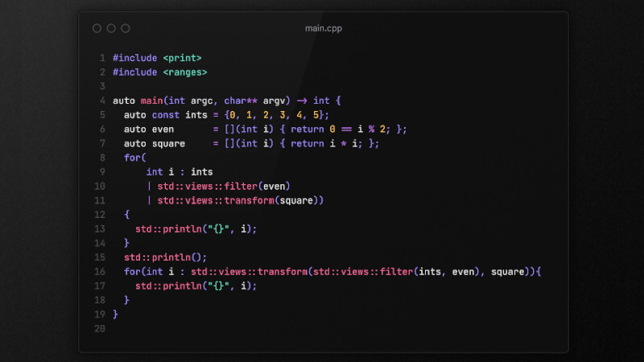Click the first window control circle
The image size is (644, 362).
tap(97, 28)
